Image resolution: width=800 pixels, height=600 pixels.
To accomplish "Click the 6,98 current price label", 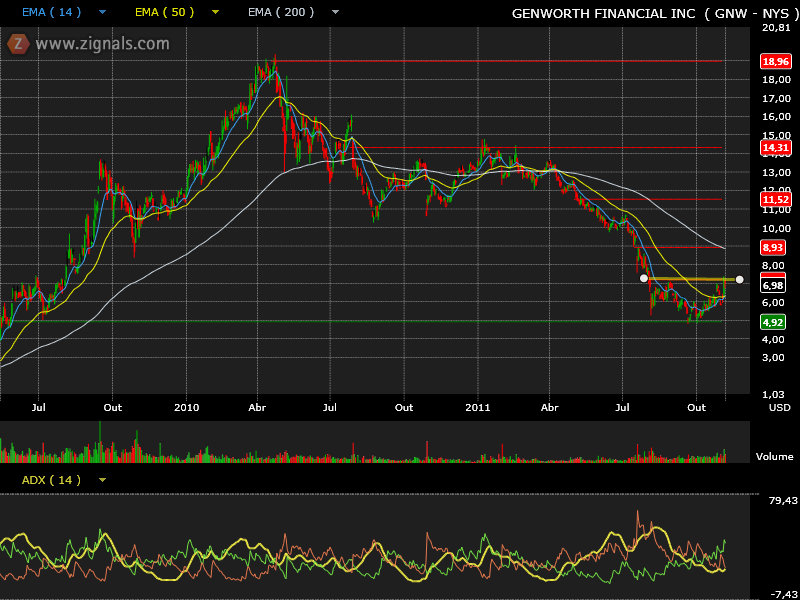I will tap(772, 285).
